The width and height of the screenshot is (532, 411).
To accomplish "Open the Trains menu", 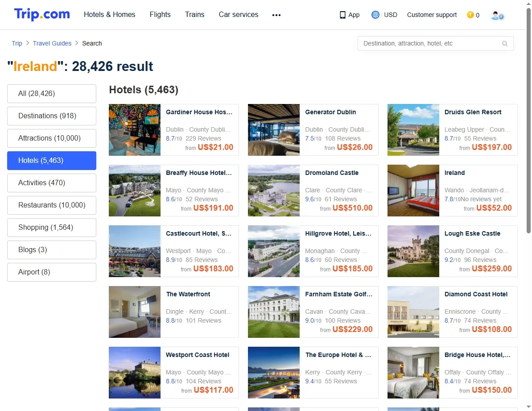I will tap(195, 15).
